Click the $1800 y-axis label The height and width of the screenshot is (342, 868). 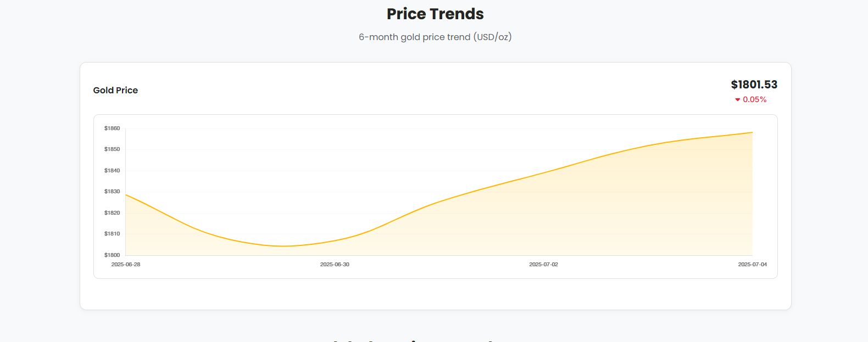coord(112,255)
